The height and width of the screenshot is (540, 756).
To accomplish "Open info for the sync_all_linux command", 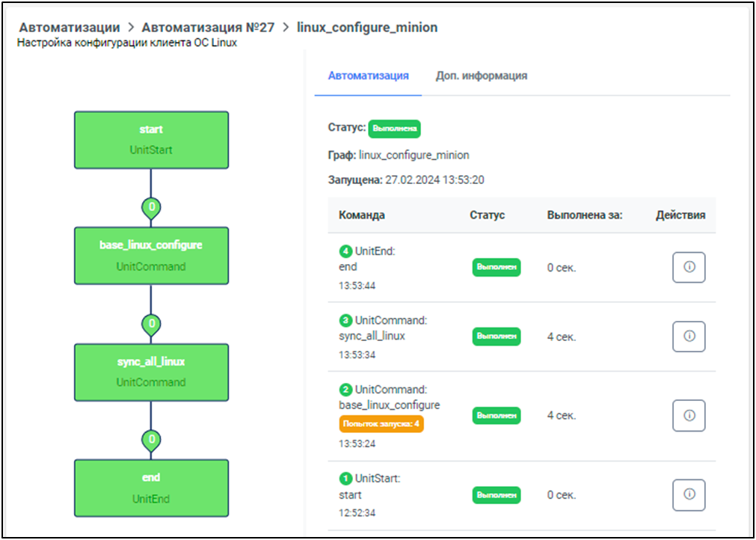I will (x=689, y=337).
